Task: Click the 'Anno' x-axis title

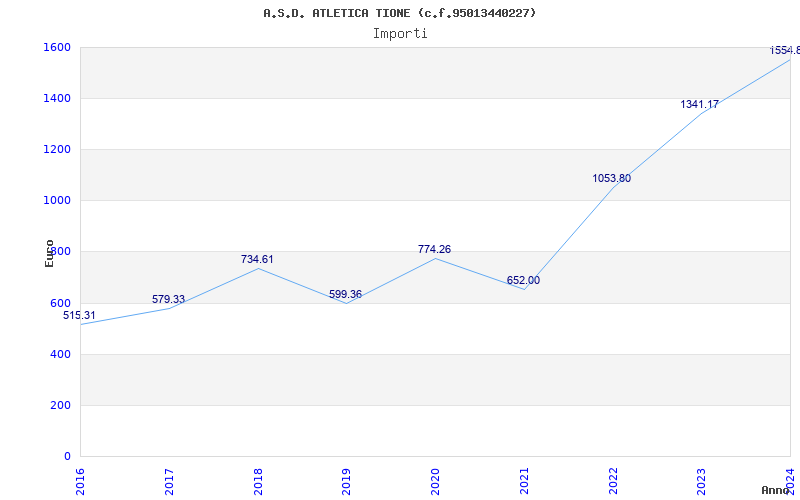Action: tap(775, 490)
